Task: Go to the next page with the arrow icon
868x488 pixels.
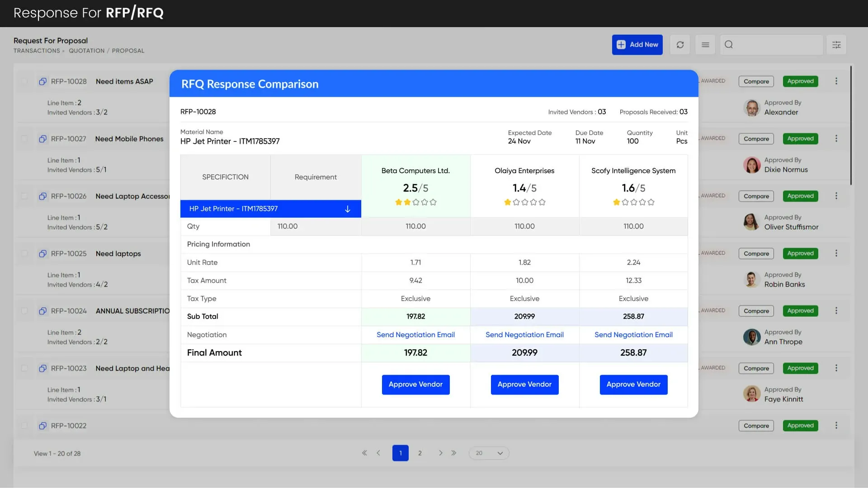Action: [x=440, y=453]
